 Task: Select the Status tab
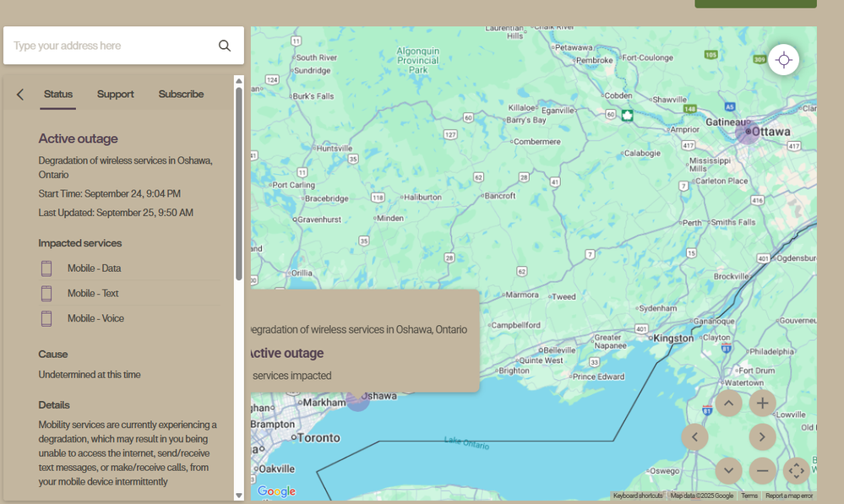(x=58, y=95)
